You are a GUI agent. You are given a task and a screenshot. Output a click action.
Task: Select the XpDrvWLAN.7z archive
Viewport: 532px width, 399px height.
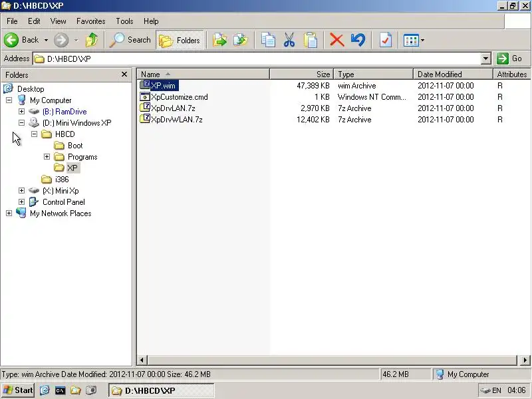click(176, 120)
